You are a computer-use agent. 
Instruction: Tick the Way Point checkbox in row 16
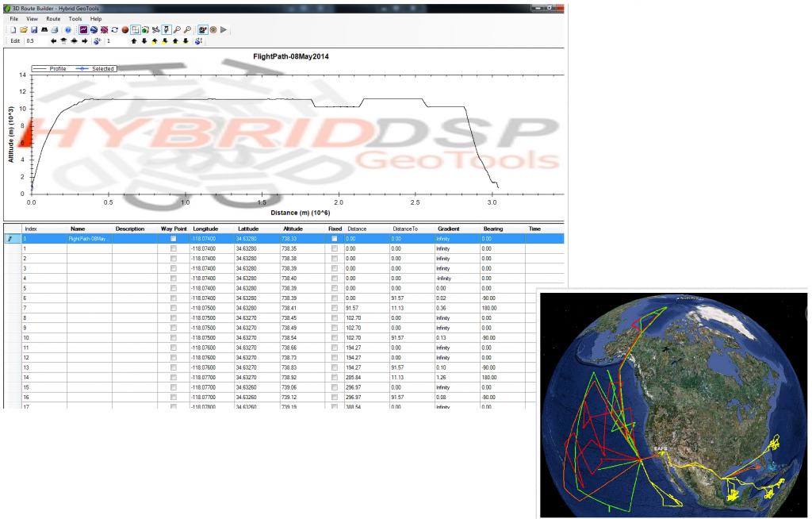click(x=174, y=397)
